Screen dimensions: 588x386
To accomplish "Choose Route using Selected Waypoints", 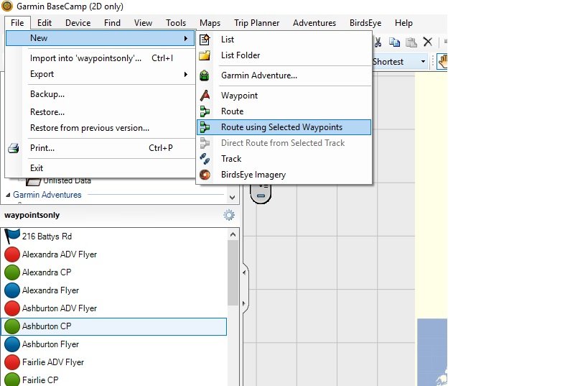I will coord(284,127).
